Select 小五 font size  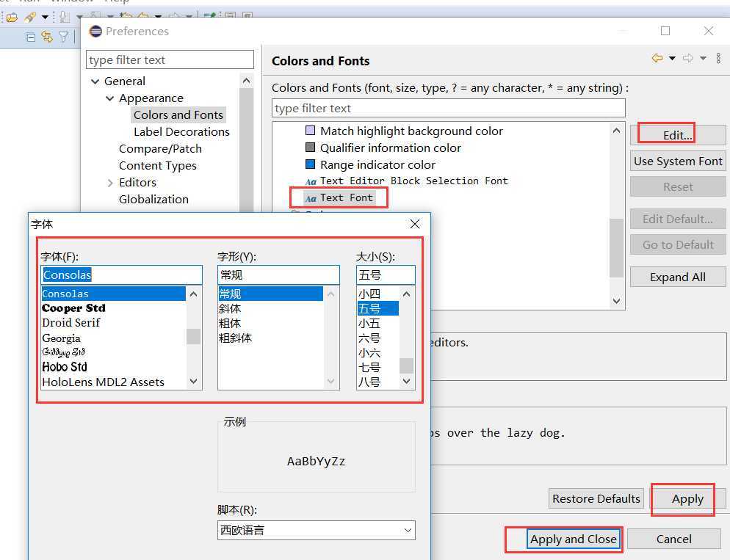[369, 323]
